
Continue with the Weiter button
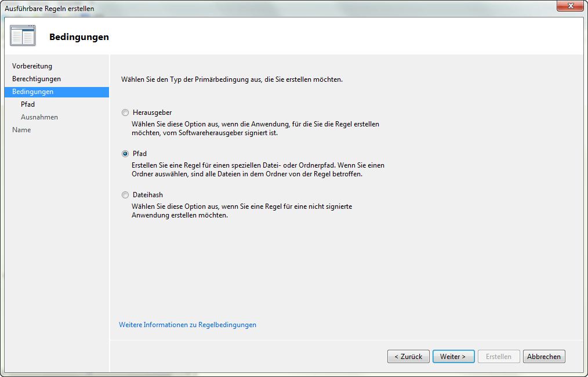click(x=453, y=357)
